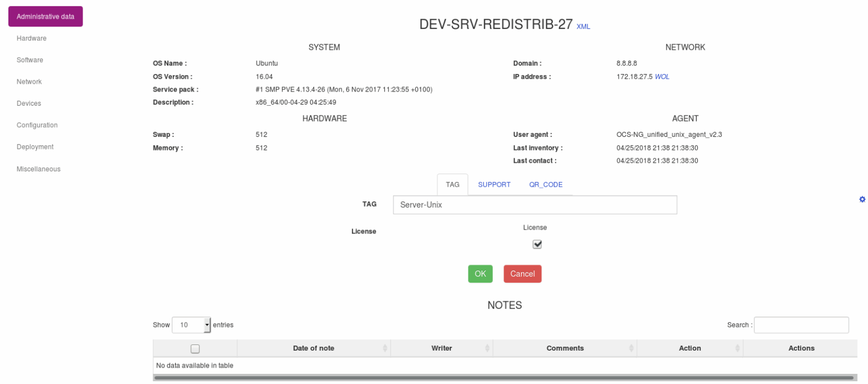
Task: Select the TAG tab
Action: (x=452, y=184)
